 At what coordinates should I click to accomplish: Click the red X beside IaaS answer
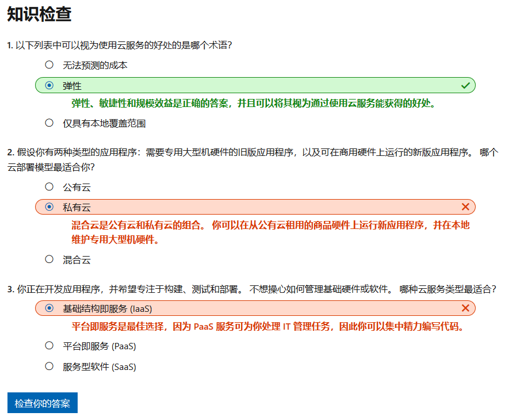tap(465, 308)
